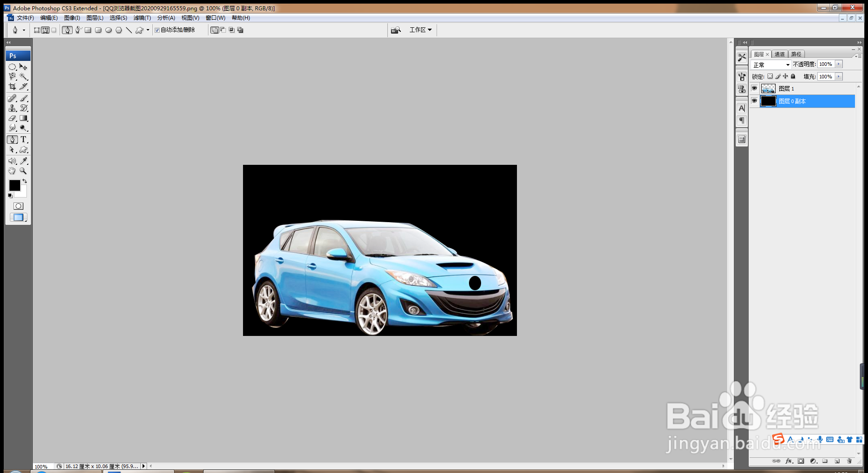868x473 pixels.
Task: Open the 文件(F) menu
Action: (26, 18)
